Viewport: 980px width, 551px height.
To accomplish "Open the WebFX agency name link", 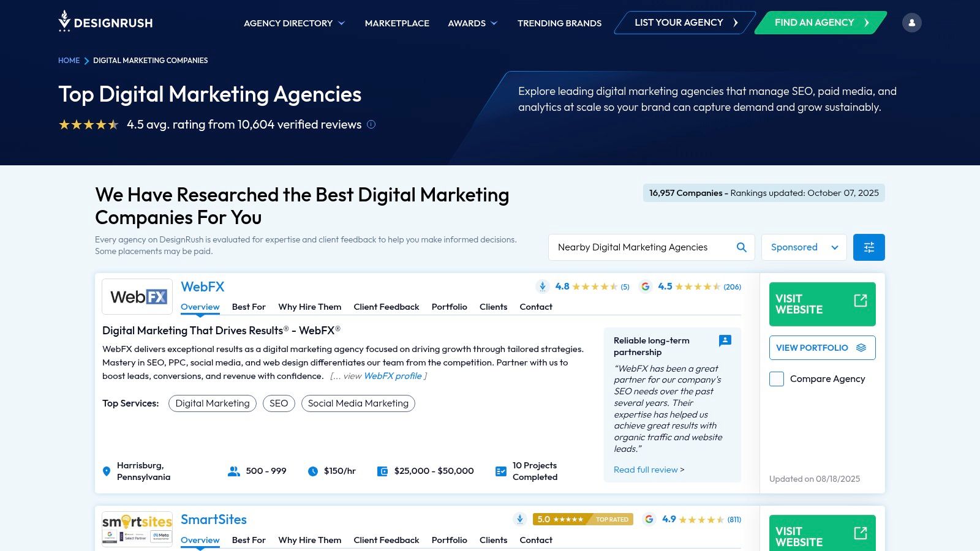I will tap(202, 287).
